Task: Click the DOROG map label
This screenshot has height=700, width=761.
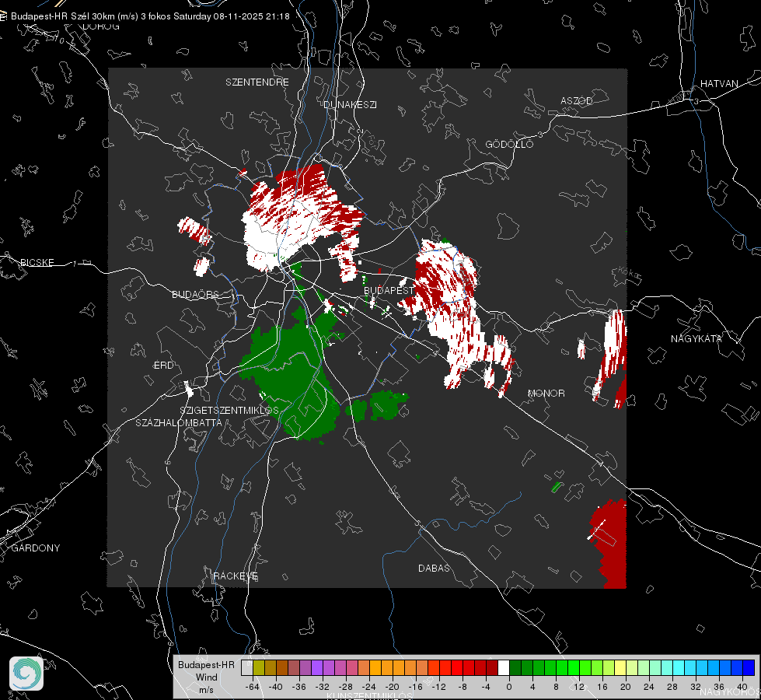Action: (x=101, y=26)
